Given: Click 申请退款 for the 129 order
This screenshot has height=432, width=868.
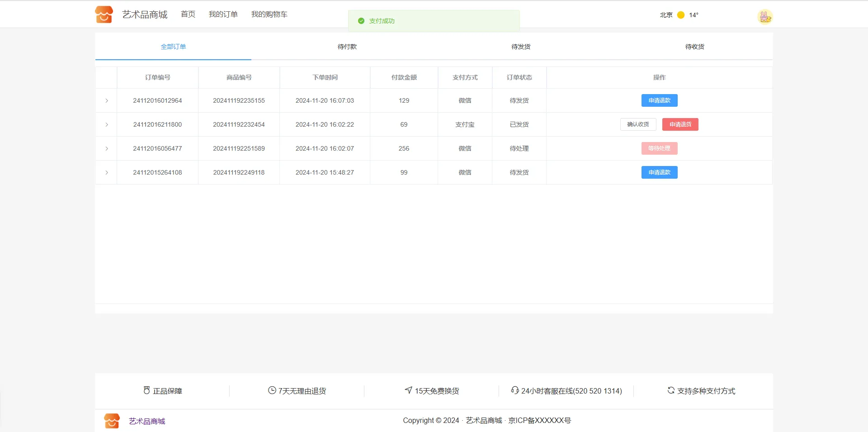Looking at the screenshot, I should pyautogui.click(x=659, y=100).
